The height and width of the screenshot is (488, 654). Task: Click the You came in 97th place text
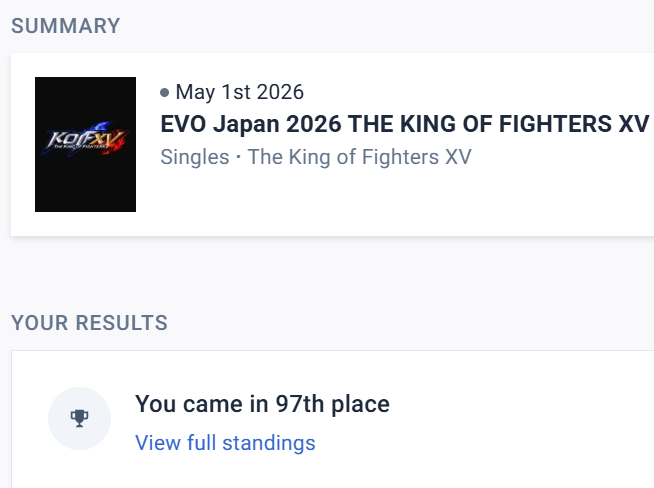(x=262, y=404)
